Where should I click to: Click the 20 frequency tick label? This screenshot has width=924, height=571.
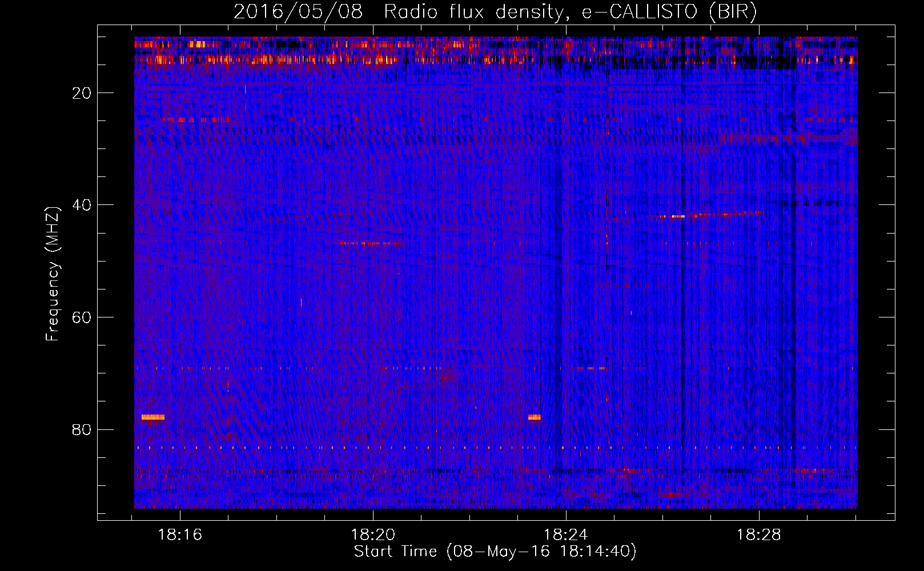(82, 93)
